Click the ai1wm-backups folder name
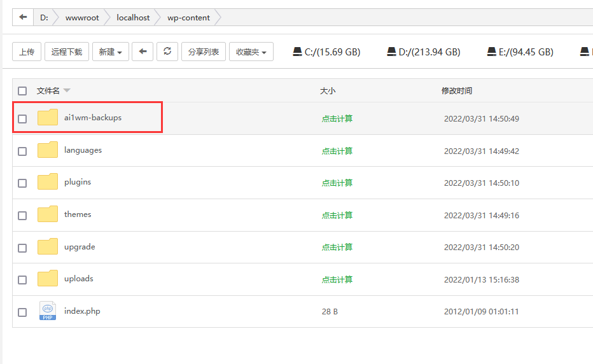The height and width of the screenshot is (364, 593). 93,118
